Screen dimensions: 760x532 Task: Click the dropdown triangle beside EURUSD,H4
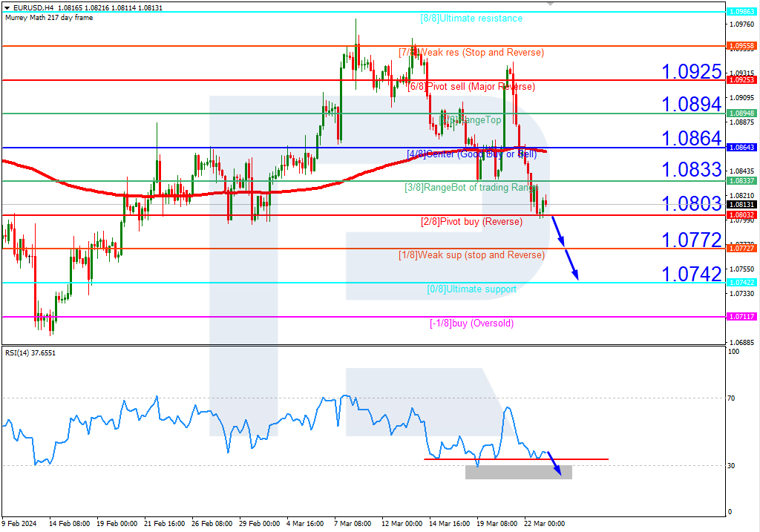coord(6,7)
